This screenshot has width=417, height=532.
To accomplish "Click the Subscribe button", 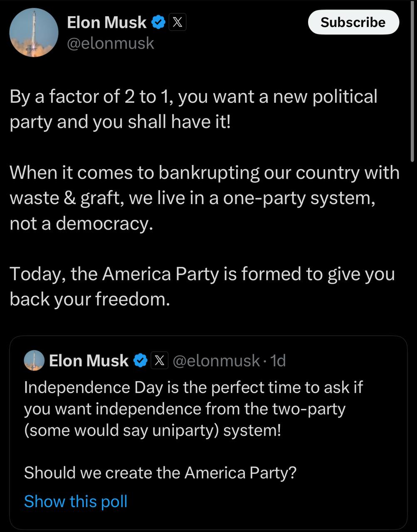I will point(353,22).
